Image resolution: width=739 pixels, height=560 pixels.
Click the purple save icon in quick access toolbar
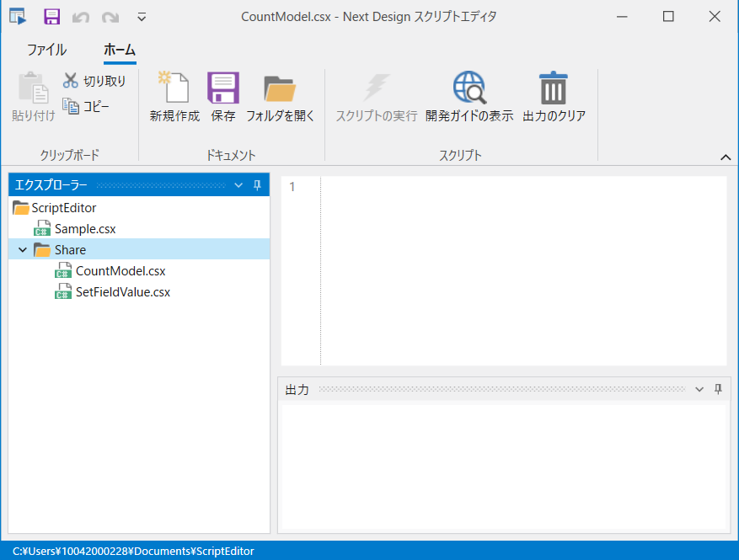click(x=52, y=17)
